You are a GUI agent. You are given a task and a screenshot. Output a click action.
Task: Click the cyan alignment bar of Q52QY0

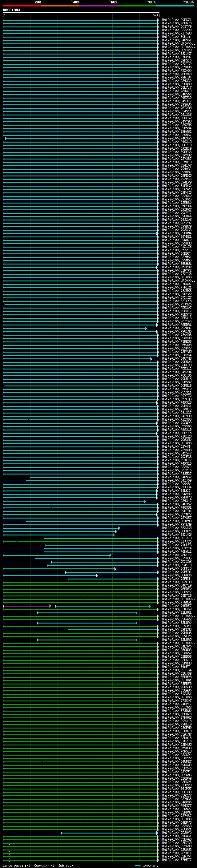click(110, 833)
